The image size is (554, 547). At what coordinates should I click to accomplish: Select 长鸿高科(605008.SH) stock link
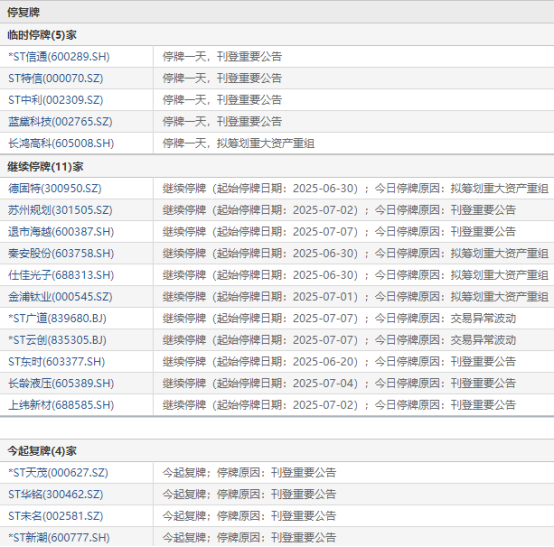[61, 143]
